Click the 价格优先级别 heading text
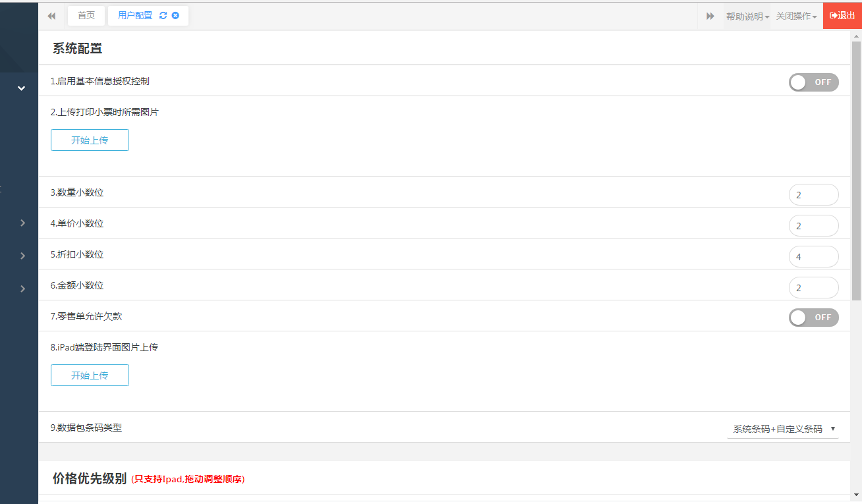This screenshot has width=862, height=504. pyautogui.click(x=90, y=479)
